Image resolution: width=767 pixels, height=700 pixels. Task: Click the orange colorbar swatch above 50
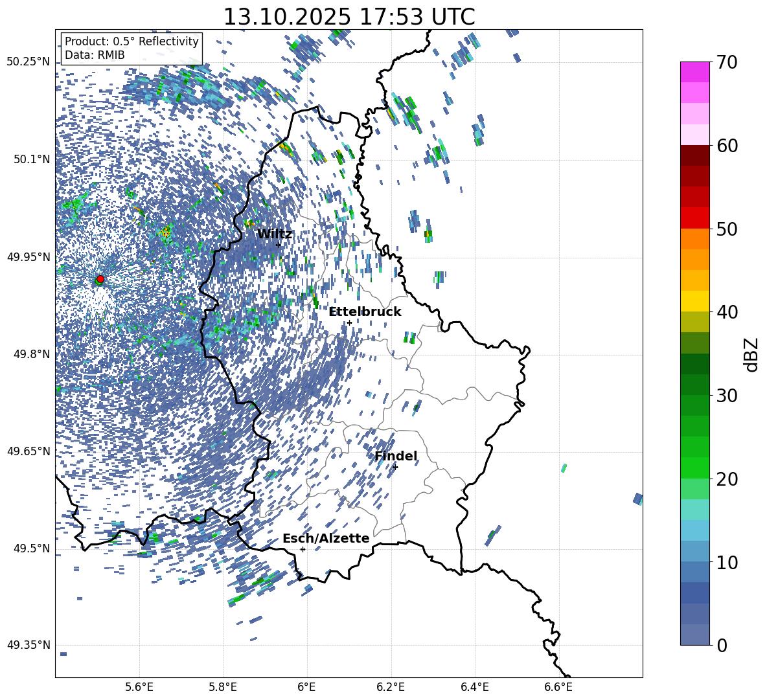point(694,239)
